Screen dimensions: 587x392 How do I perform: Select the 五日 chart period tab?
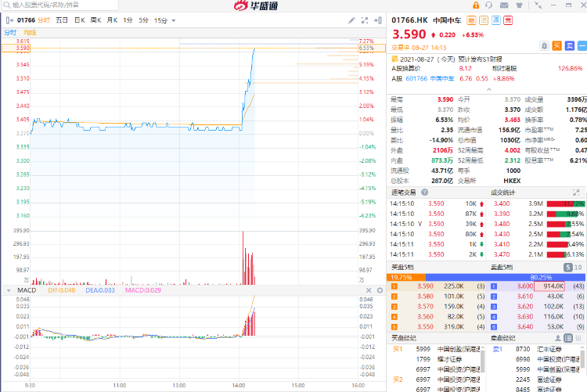pos(62,20)
